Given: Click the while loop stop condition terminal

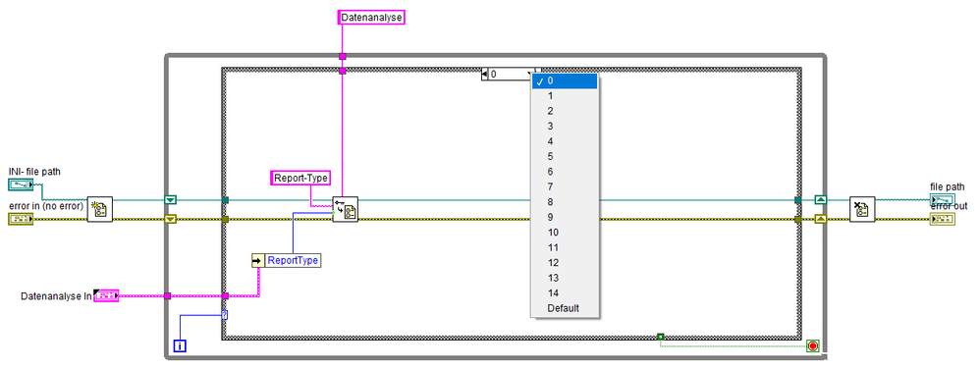Looking at the screenshot, I should point(812,345).
